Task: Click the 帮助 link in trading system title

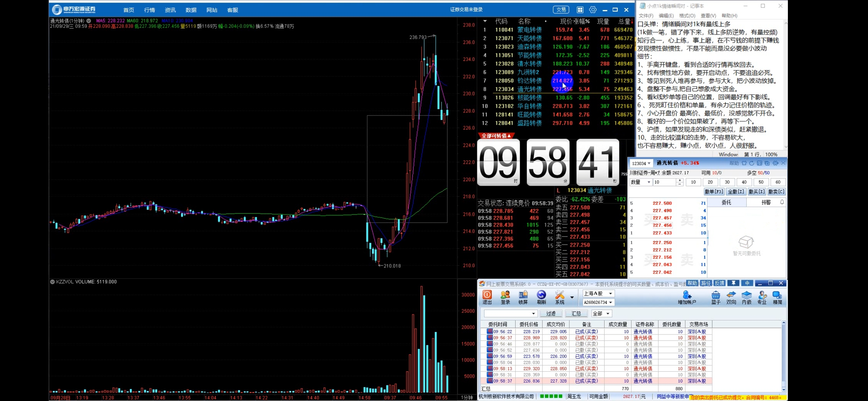Action: click(692, 283)
